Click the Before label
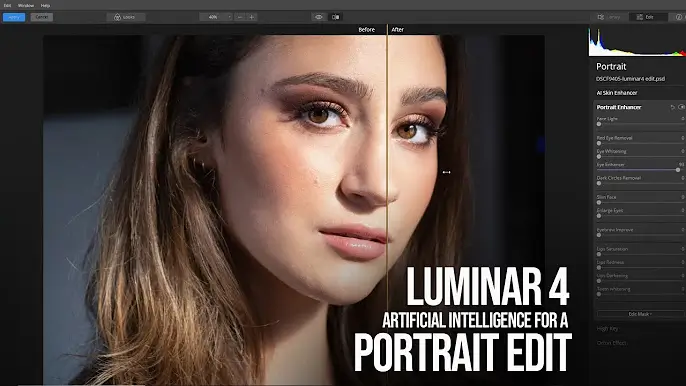This screenshot has width=686, height=386. click(367, 30)
